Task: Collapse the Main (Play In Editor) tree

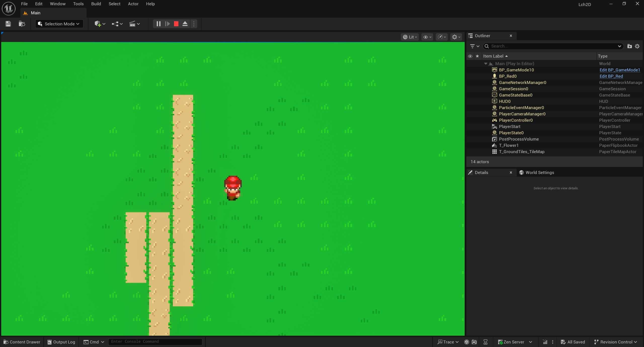Action: [x=486, y=64]
